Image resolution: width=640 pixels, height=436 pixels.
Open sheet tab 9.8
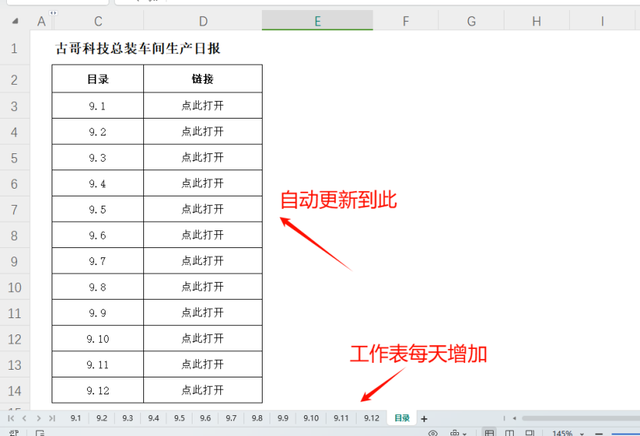[257, 418]
